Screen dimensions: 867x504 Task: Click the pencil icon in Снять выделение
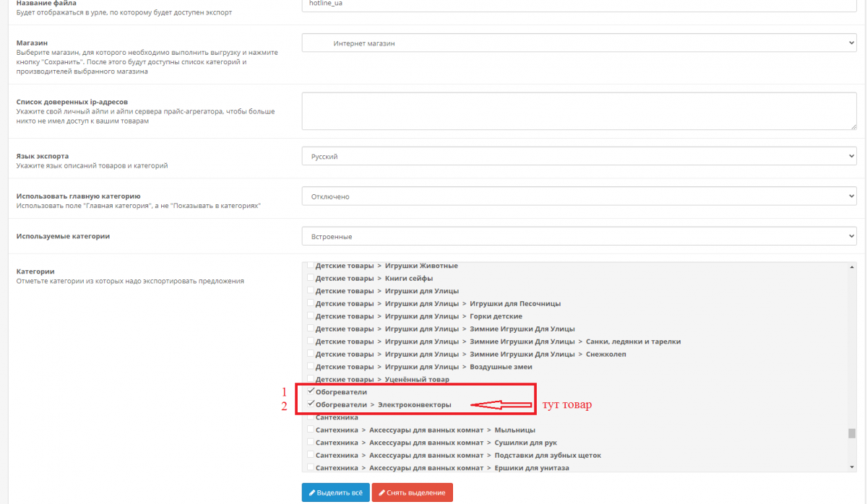(x=382, y=492)
